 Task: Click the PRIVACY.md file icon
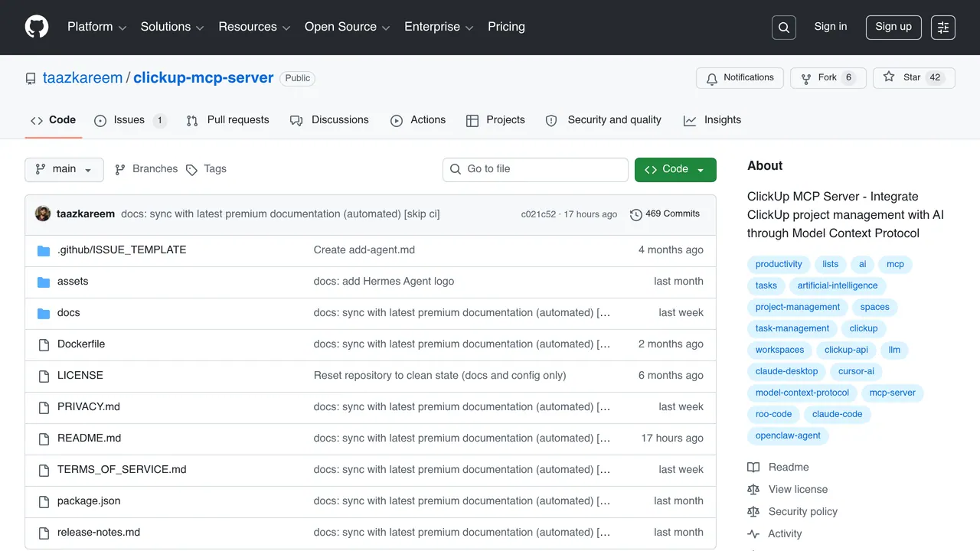44,407
